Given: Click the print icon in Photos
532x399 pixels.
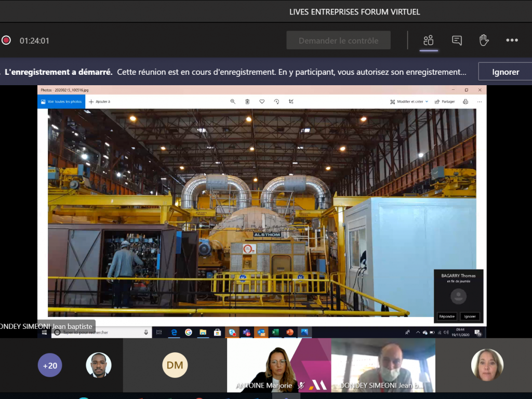Looking at the screenshot, I should tap(465, 102).
